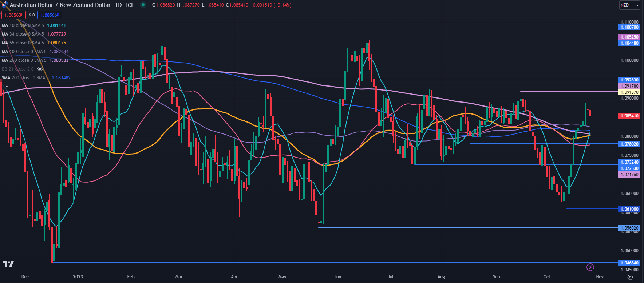Click the 1.071760 purple price label
The image size is (644, 283).
coord(629,175)
